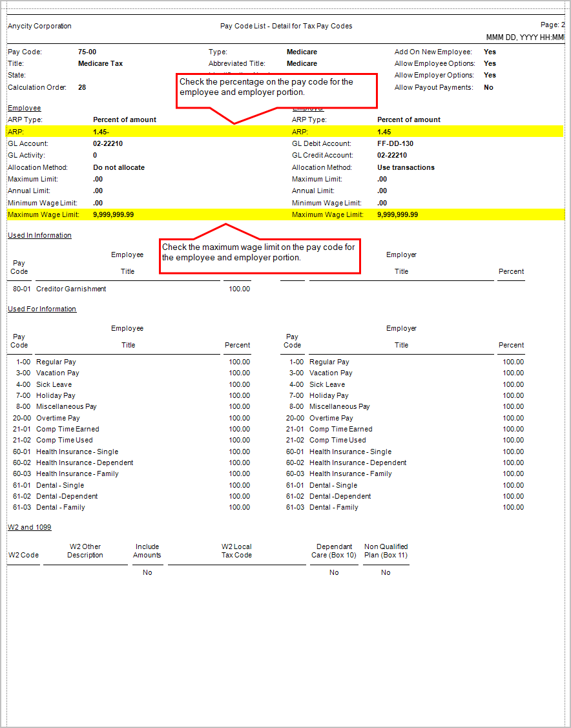Select the Type value 'Medicare'
571x728 pixels.
point(302,52)
